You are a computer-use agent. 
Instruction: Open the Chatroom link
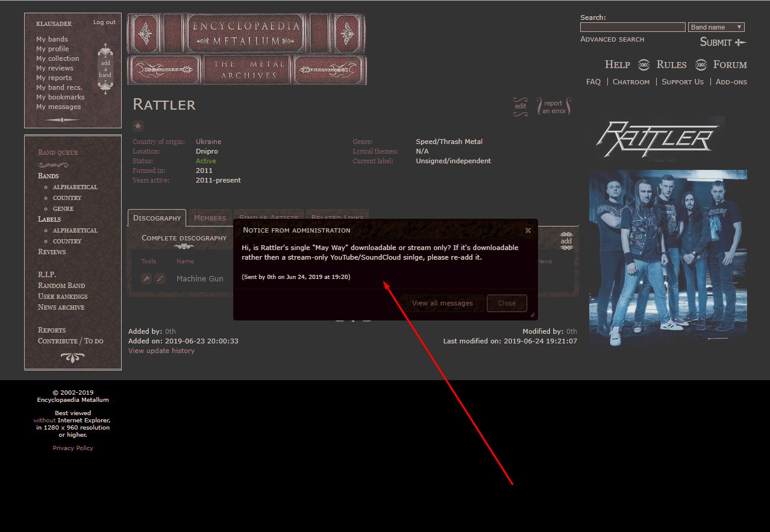[x=631, y=82]
